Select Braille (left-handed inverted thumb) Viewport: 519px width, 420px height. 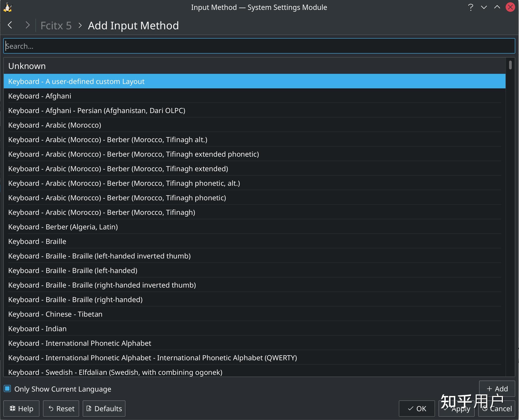[254, 255]
